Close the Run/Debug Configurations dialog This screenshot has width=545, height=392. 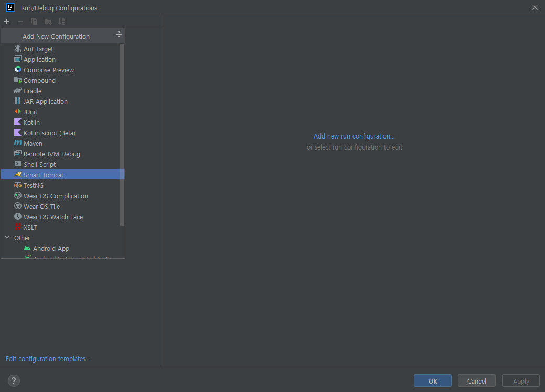coord(535,7)
